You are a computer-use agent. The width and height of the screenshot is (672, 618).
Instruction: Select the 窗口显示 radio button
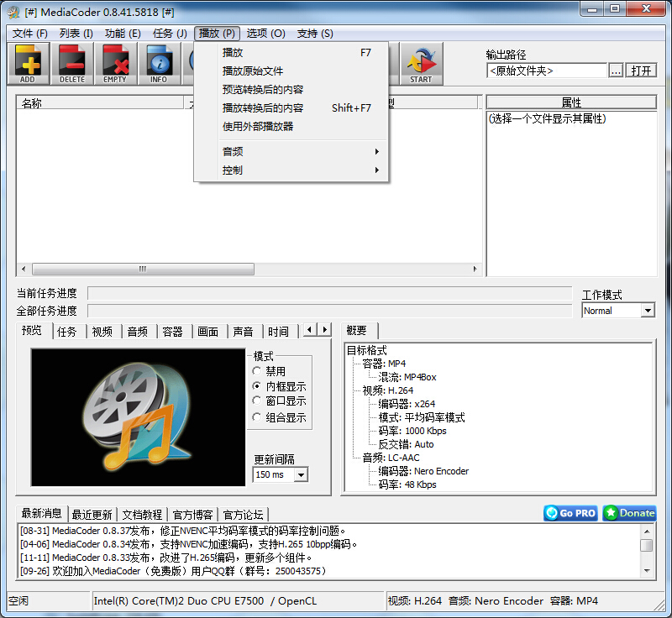(257, 401)
